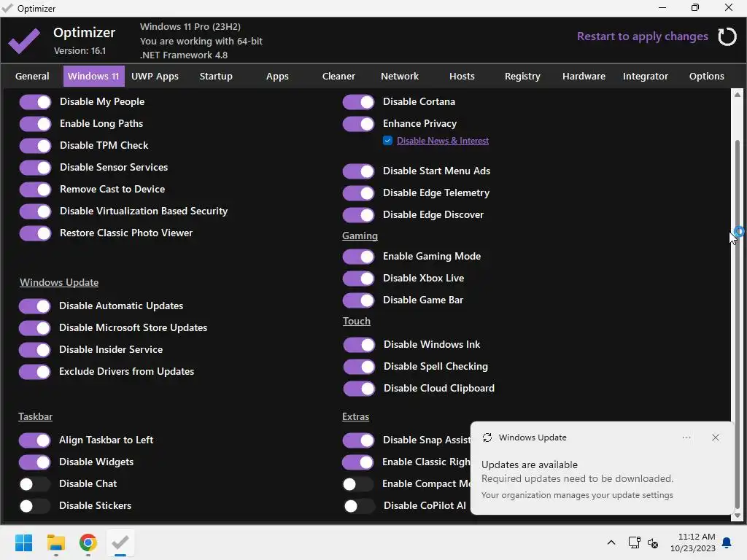Viewport: 747px width, 560px height.
Task: Click the Windows Update refresh icon in the notification
Action: 487,437
